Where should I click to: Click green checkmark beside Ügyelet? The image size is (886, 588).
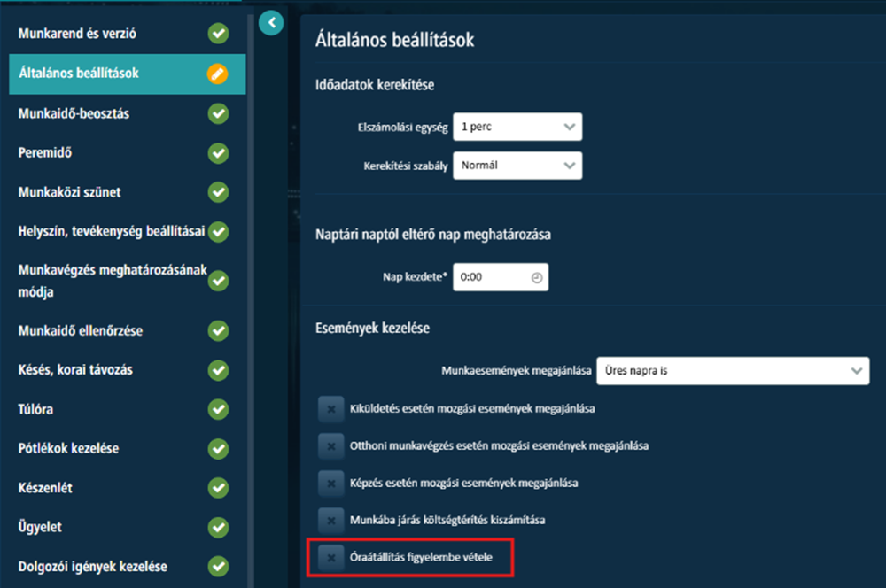[x=218, y=527]
